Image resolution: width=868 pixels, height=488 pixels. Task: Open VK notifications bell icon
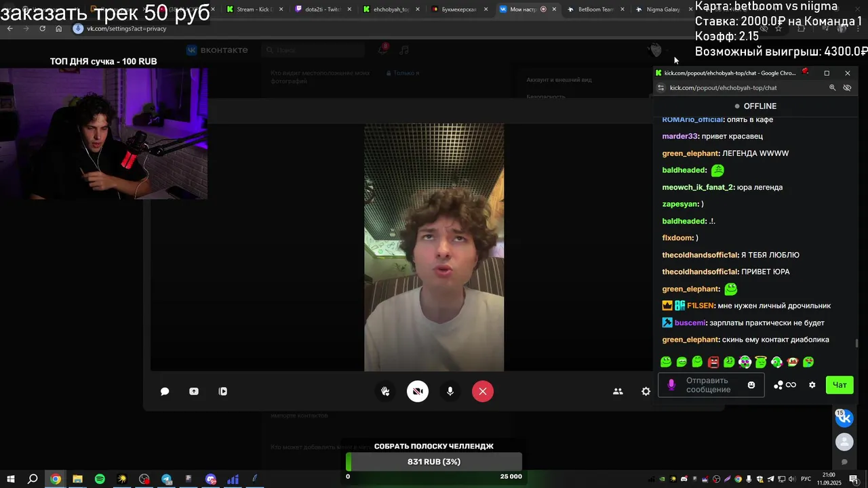(382, 50)
